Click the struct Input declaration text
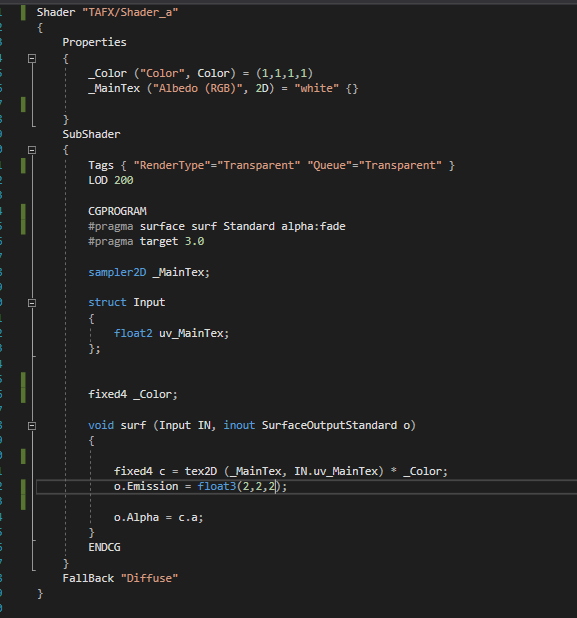This screenshot has height=618, width=577. coord(127,303)
